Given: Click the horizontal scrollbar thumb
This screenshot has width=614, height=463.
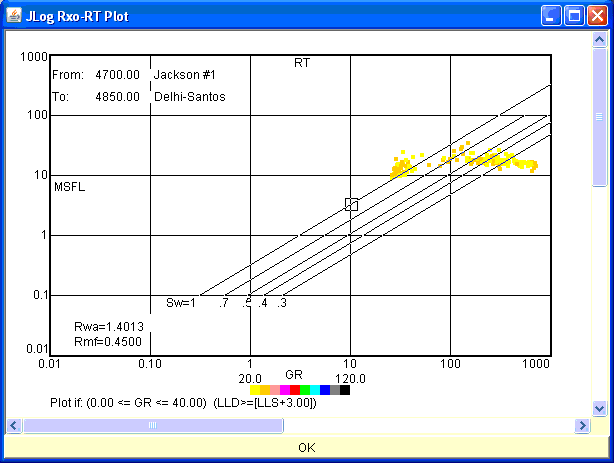Looking at the screenshot, I should click(x=152, y=426).
